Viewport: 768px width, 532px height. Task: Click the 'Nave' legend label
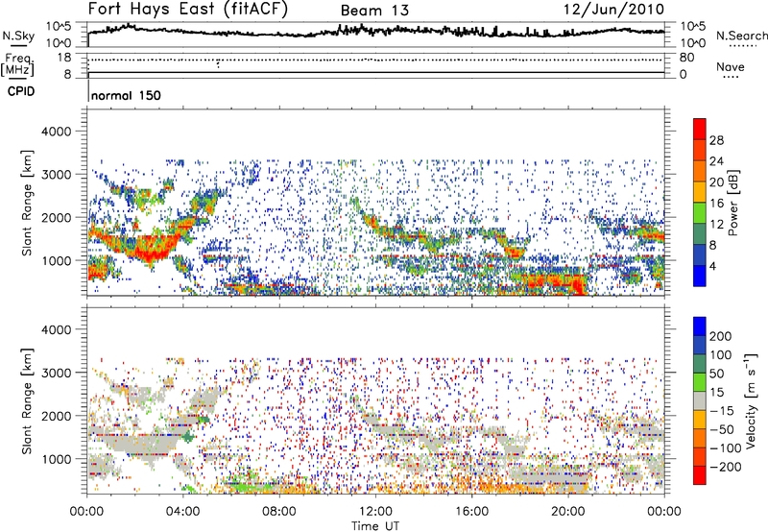tap(731, 66)
